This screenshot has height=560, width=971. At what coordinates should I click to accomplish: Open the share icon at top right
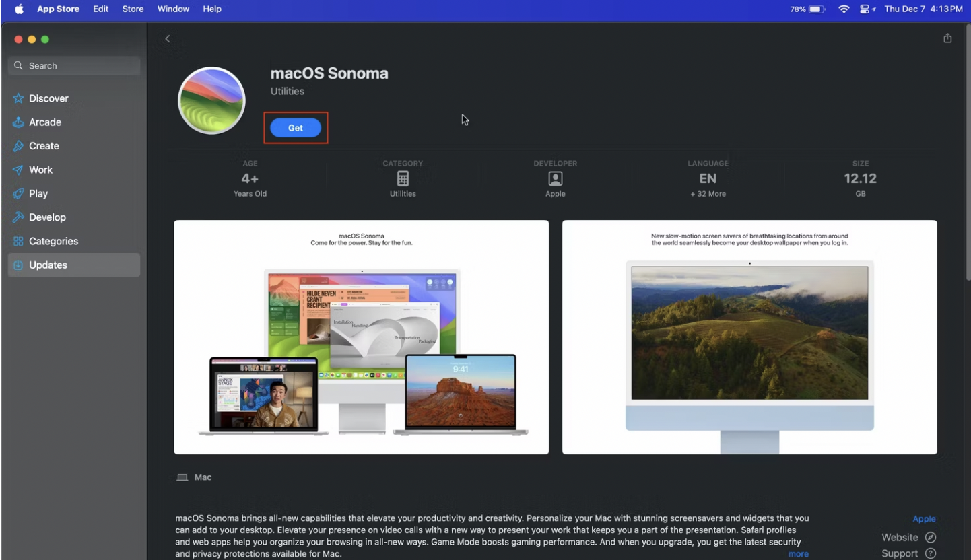(x=947, y=38)
